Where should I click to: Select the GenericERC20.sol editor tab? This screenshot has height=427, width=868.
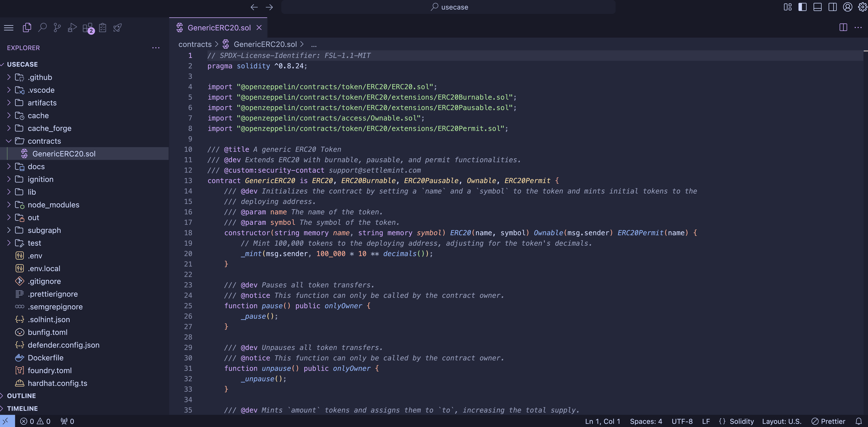tap(218, 28)
